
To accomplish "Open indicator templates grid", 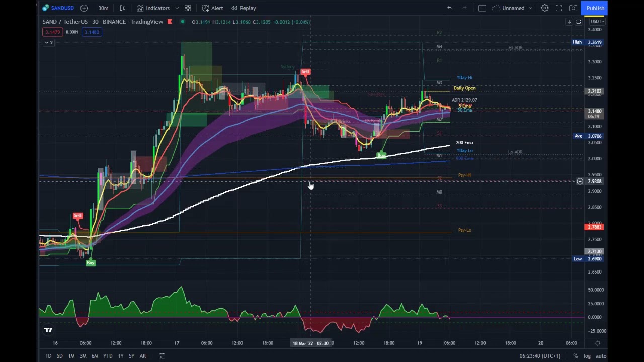I will (188, 8).
